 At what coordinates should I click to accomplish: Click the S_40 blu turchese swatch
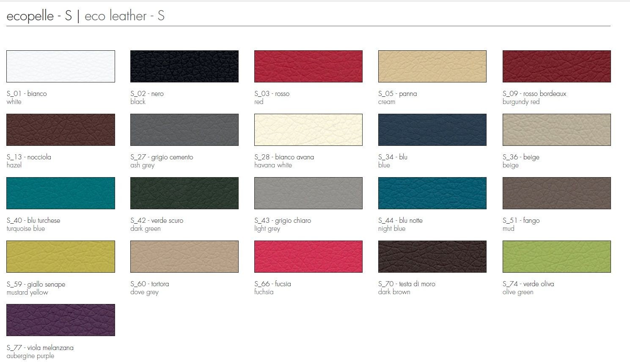[61, 193]
